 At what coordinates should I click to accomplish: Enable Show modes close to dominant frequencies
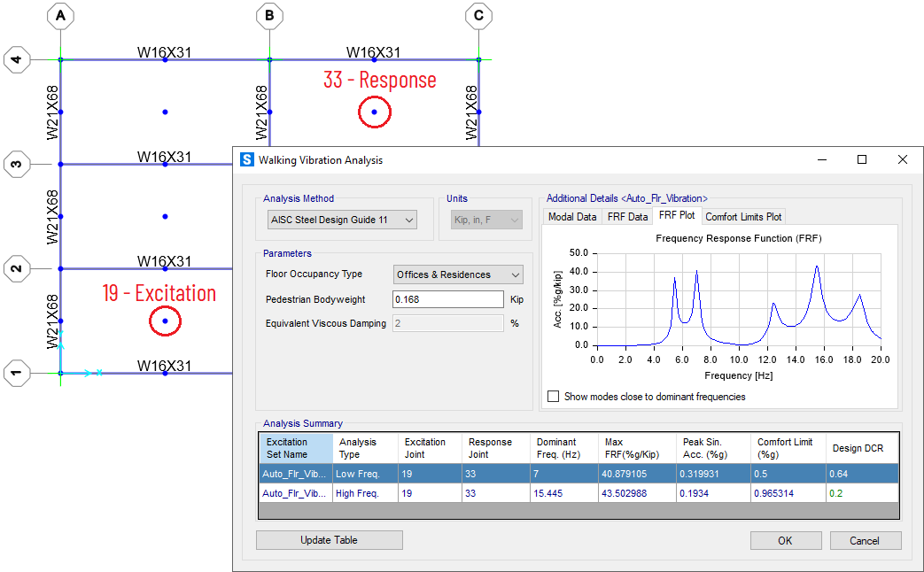[x=554, y=397]
